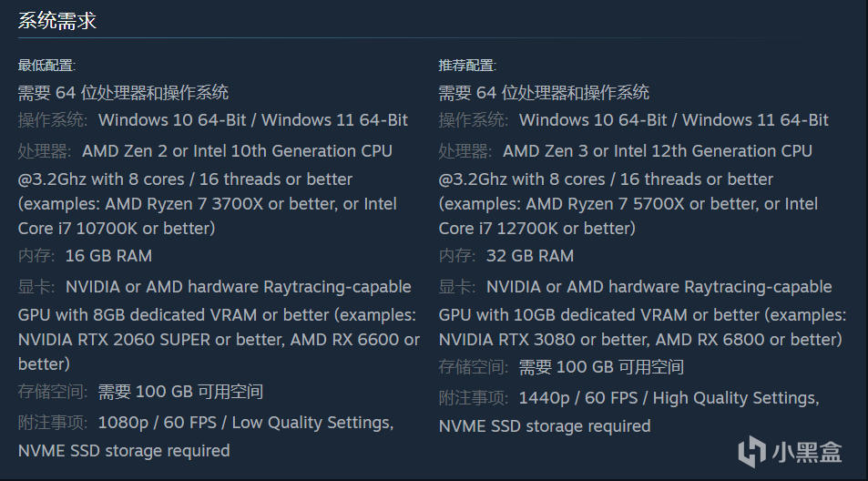
Task: Click the recommended Windows 10 64-Bit text
Action: click(x=593, y=120)
